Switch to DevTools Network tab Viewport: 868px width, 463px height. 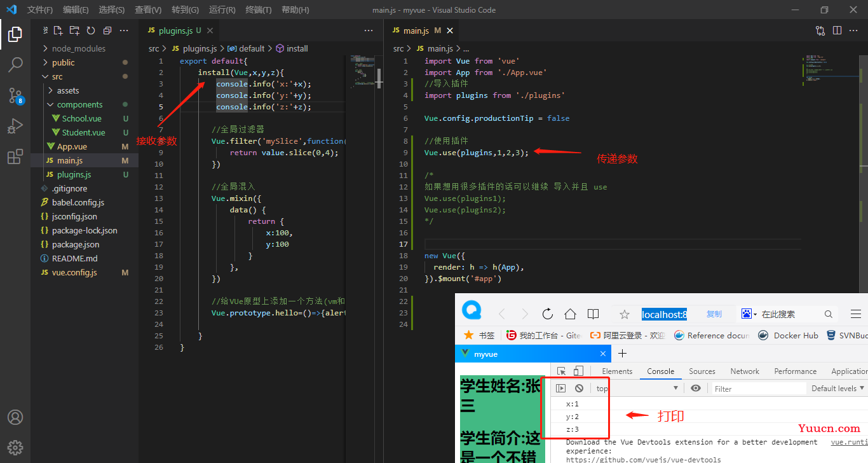tap(745, 371)
